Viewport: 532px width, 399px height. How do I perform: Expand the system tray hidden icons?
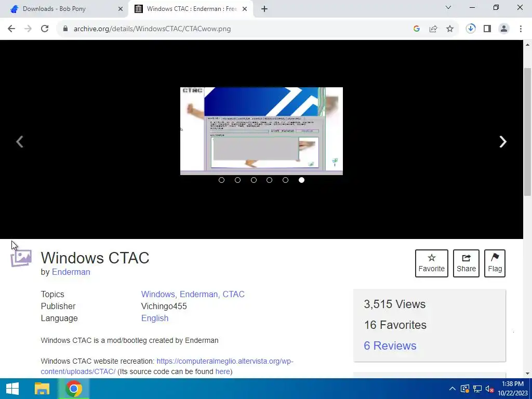coord(453,389)
